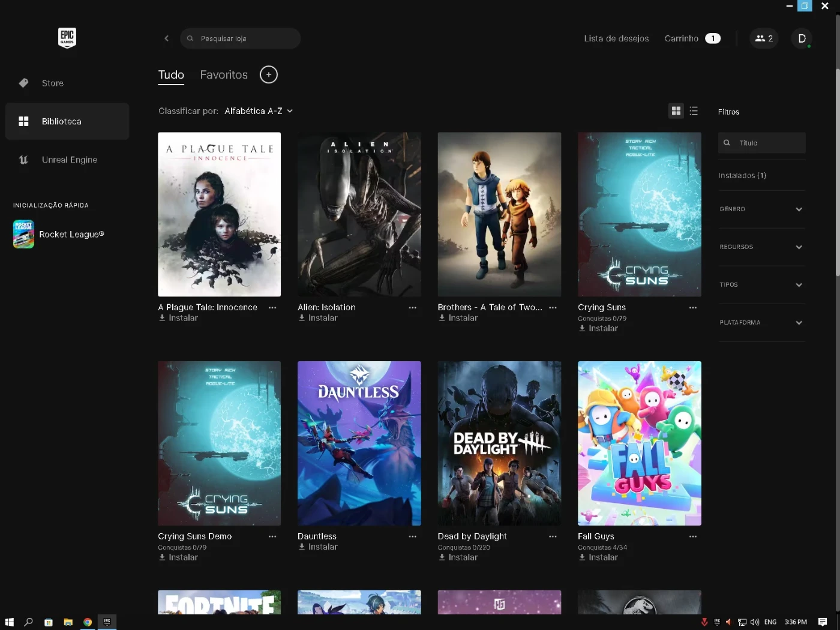Open options menu for Dauntless

pos(413,536)
